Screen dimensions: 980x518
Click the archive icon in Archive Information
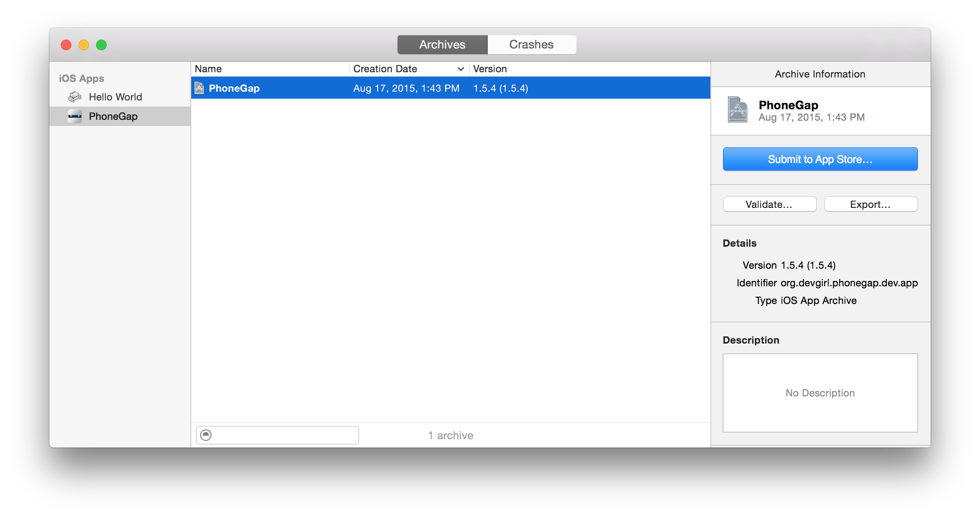tap(737, 110)
